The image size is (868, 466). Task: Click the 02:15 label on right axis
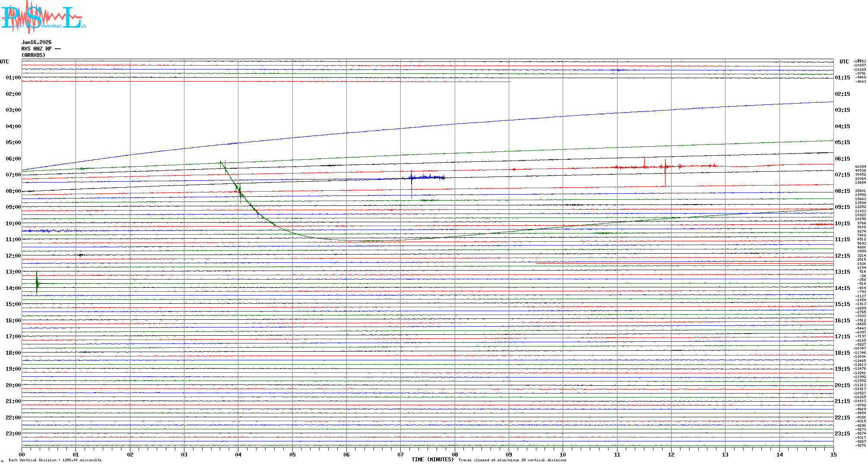tap(842, 94)
